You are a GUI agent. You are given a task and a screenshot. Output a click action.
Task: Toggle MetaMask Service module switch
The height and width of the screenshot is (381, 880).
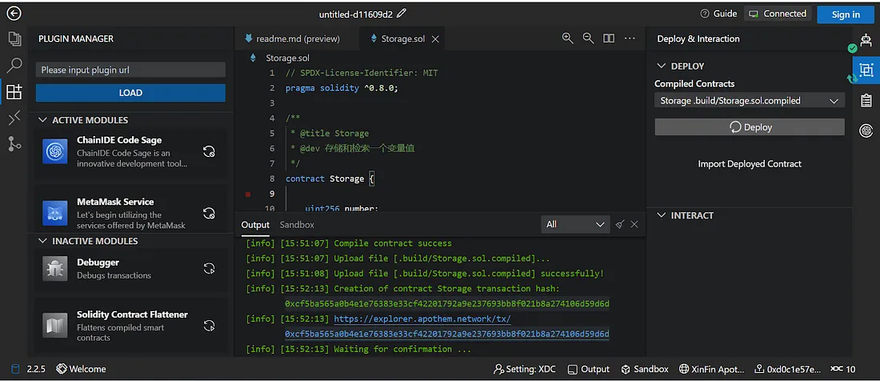(x=209, y=213)
